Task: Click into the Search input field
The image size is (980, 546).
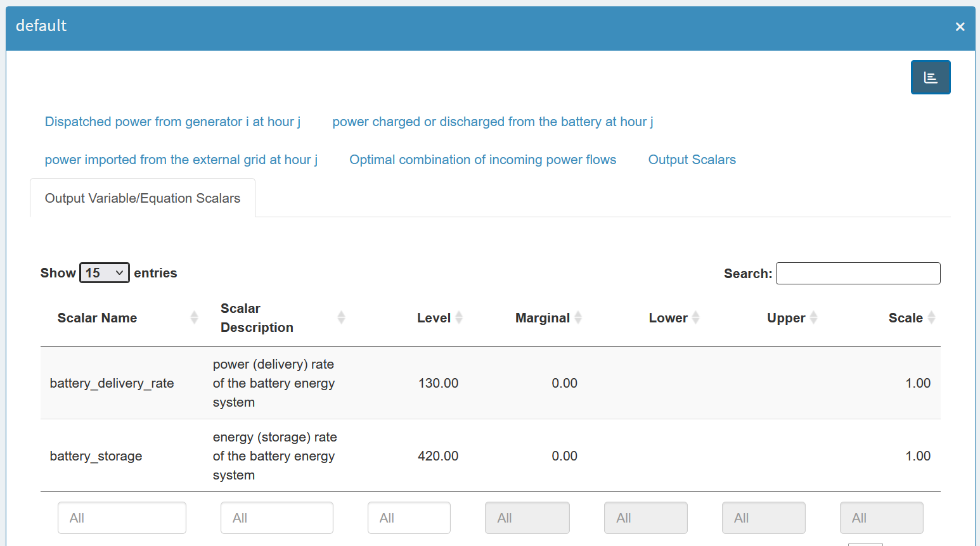Action: [858, 274]
